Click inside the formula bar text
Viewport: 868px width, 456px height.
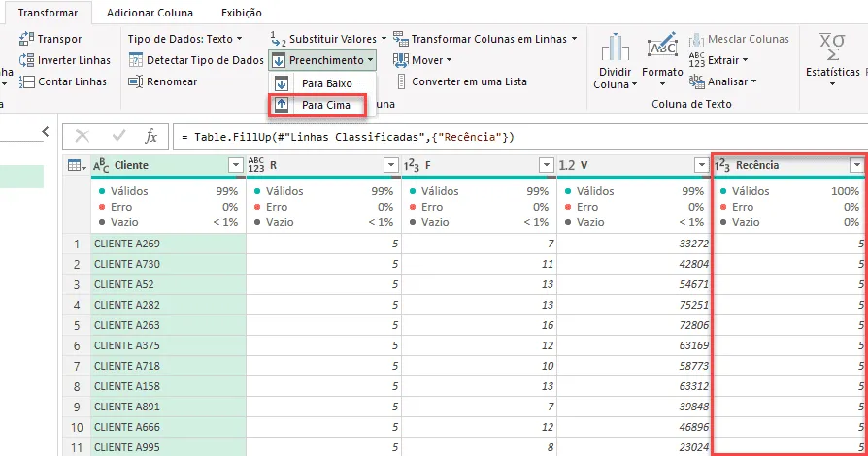(x=349, y=137)
